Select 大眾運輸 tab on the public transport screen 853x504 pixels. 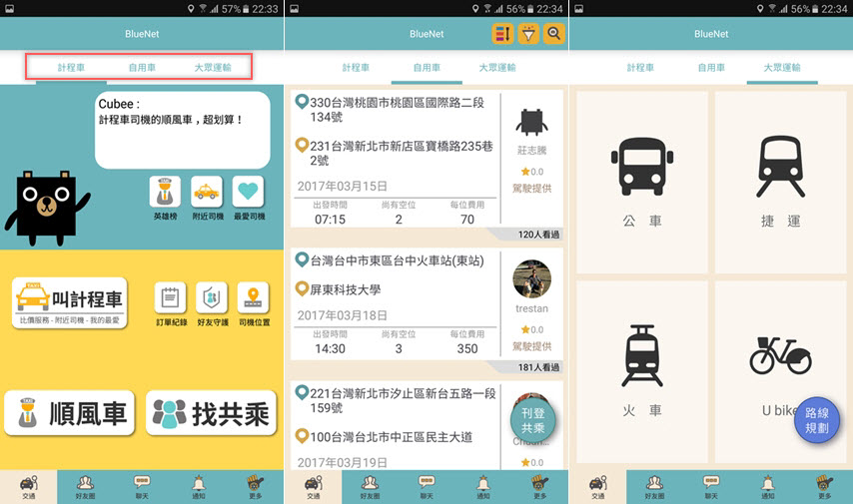point(782,68)
